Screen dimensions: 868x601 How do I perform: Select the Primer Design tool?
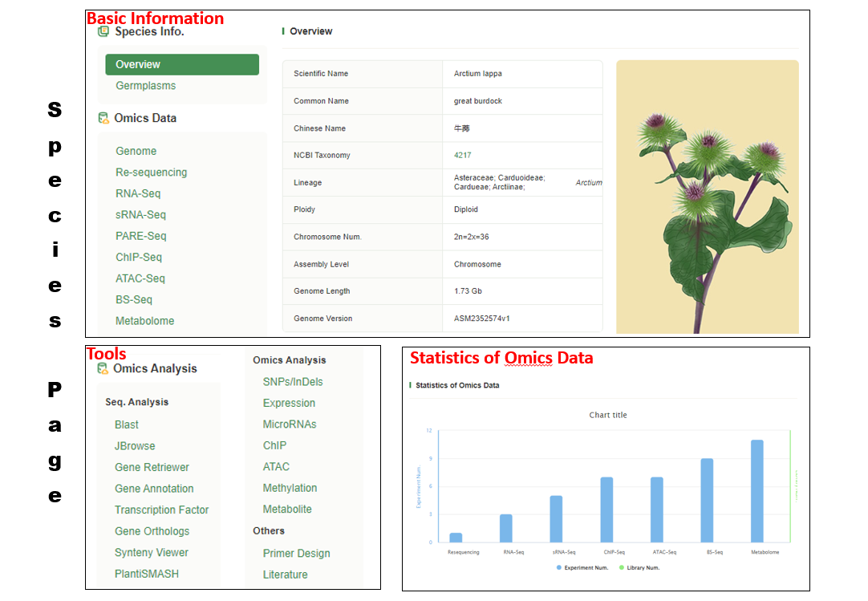coord(296,554)
